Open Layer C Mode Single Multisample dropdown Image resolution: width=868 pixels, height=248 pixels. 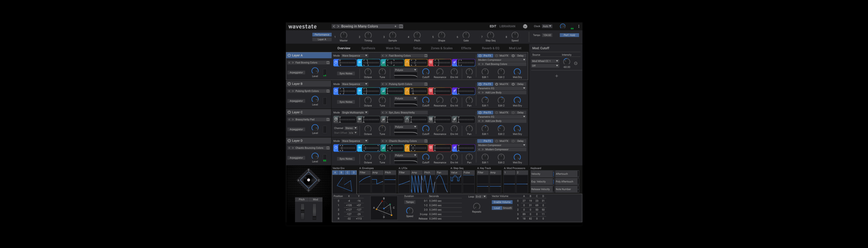355,113
